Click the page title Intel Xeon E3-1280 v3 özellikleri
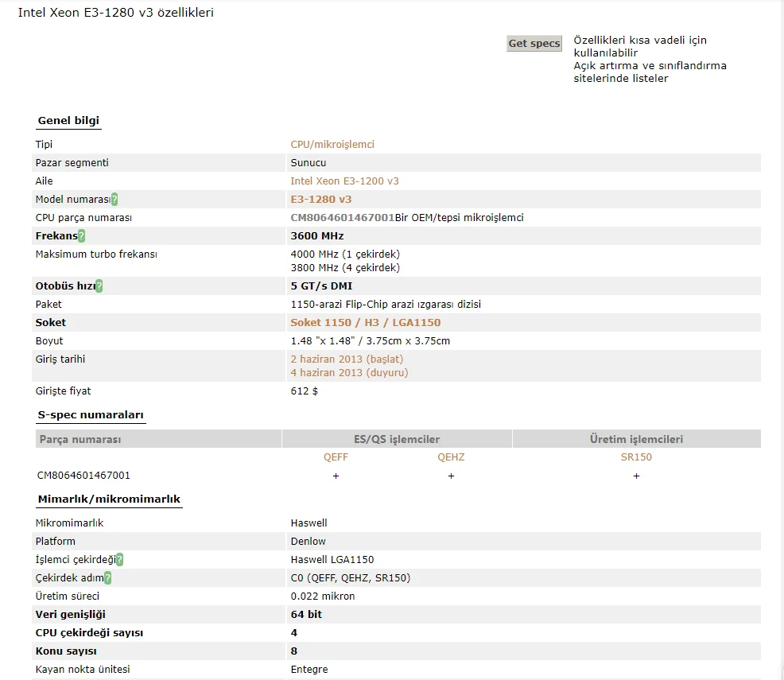Image resolution: width=784 pixels, height=680 pixels. [115, 13]
